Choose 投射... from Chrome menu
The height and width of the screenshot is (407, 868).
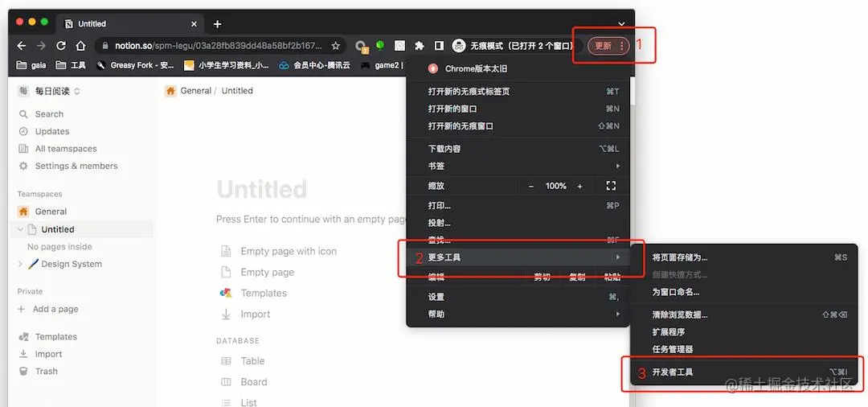click(x=518, y=223)
